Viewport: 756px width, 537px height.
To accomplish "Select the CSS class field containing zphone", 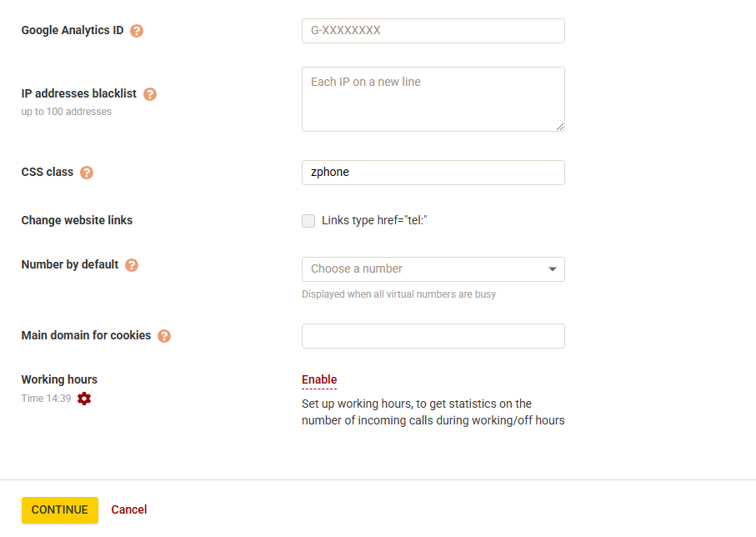I will tap(433, 173).
